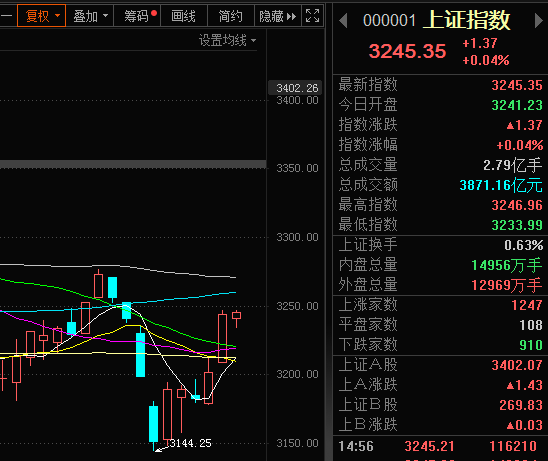Image resolution: width=548 pixels, height=461 pixels.
Task: Click the 指数涨幅 value +0.04%
Action: [x=520, y=145]
